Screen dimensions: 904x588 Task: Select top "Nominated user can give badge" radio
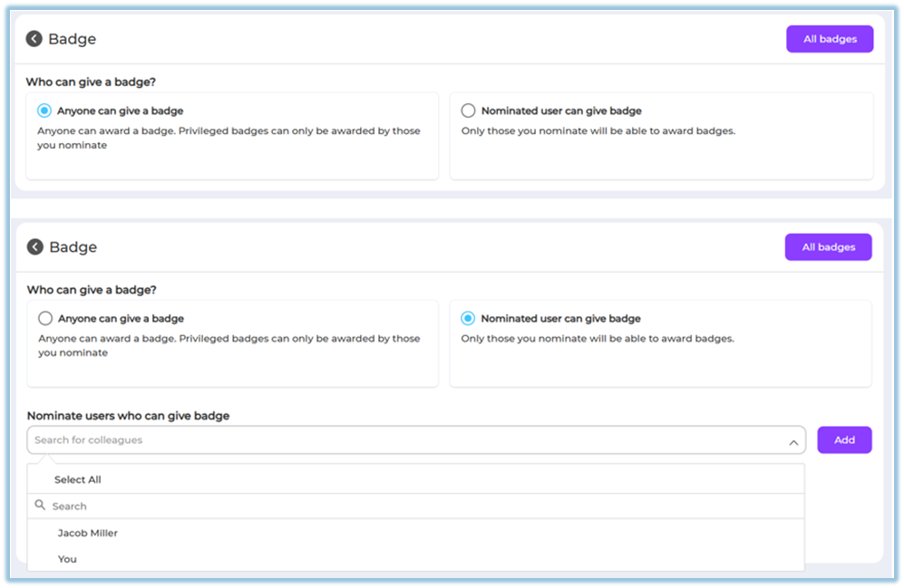tap(468, 111)
